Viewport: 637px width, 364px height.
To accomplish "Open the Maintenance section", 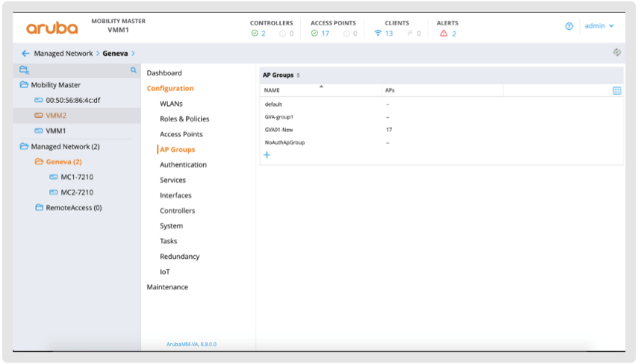I will (167, 287).
